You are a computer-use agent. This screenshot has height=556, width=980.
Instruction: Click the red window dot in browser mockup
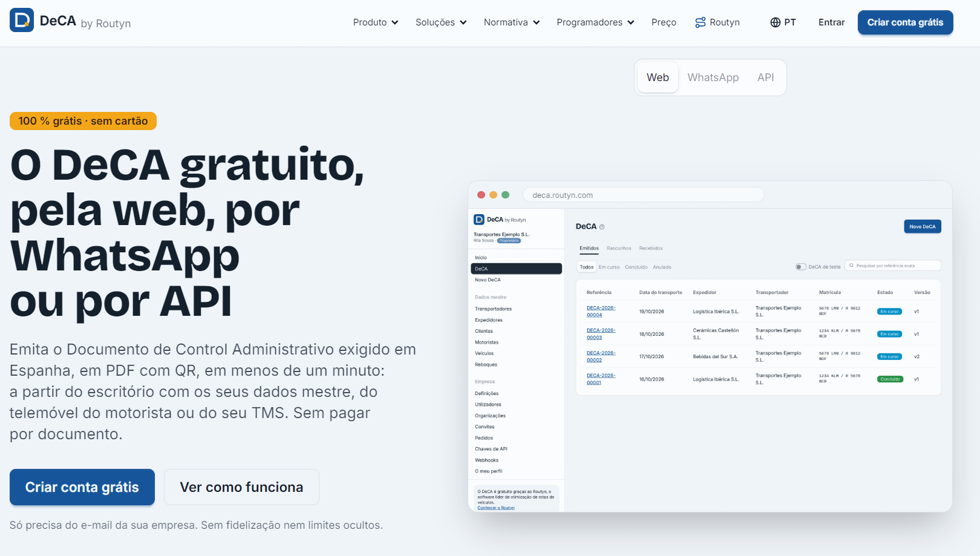[x=481, y=195]
